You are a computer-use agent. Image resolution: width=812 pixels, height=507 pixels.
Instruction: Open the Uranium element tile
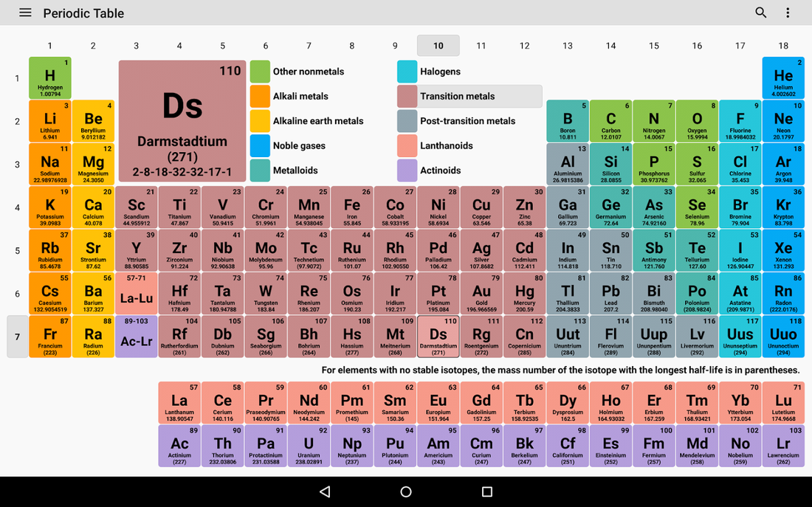point(309,446)
